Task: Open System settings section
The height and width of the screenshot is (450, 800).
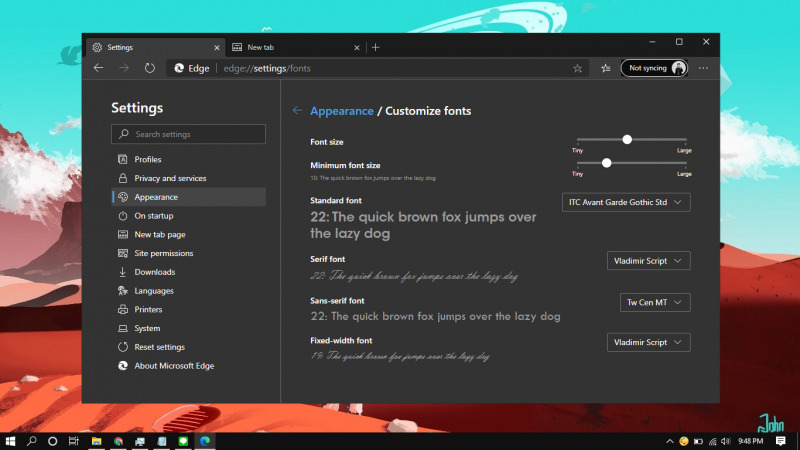Action: pos(189,328)
